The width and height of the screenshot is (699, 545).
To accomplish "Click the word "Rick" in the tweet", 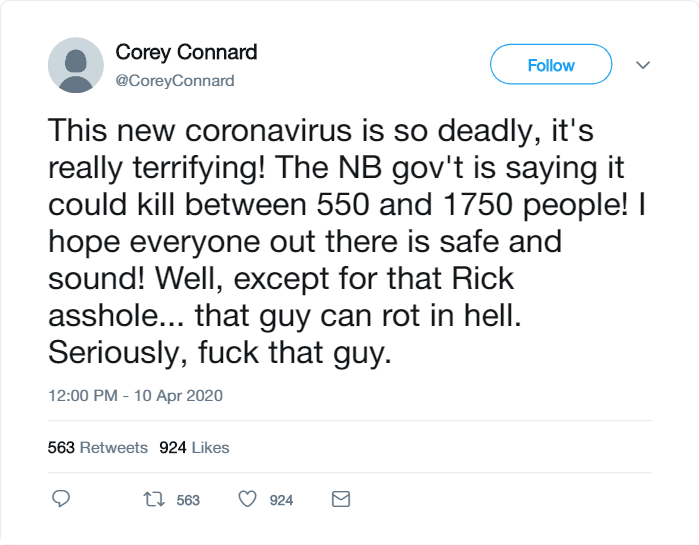I will tap(483, 279).
